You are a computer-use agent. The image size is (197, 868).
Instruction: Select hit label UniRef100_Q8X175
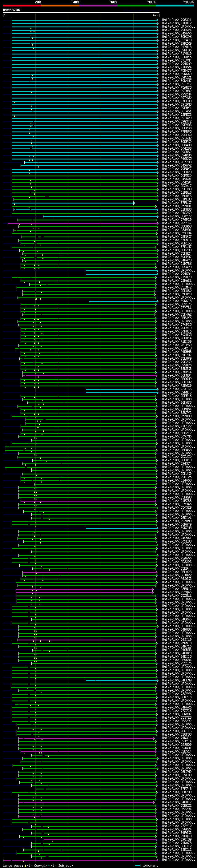[x=177, y=304]
